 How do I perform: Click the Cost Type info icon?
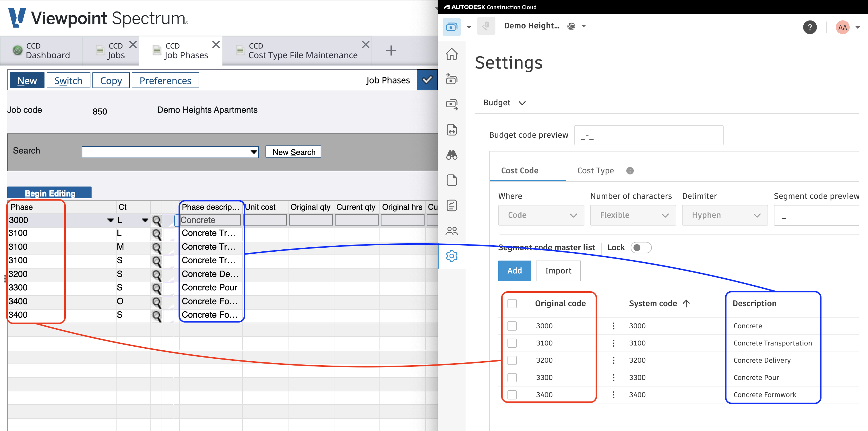(630, 171)
